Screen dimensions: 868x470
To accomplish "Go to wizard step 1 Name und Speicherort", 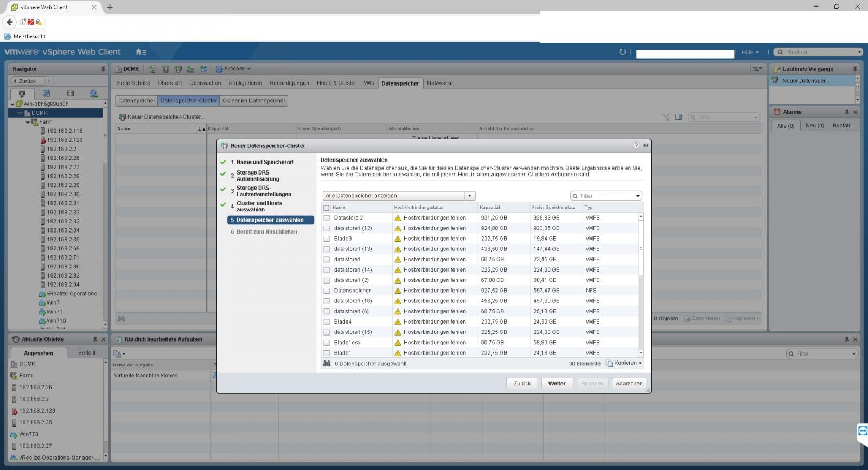I will point(265,162).
